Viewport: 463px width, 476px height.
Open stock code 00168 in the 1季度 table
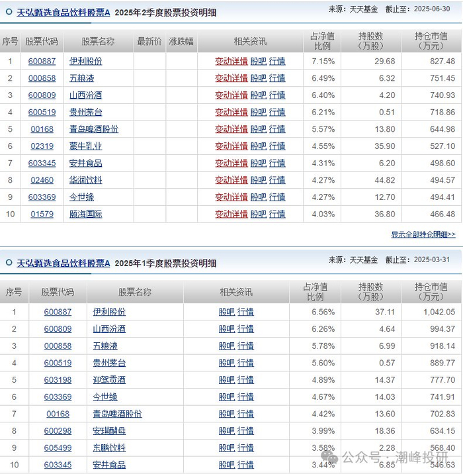(x=58, y=414)
